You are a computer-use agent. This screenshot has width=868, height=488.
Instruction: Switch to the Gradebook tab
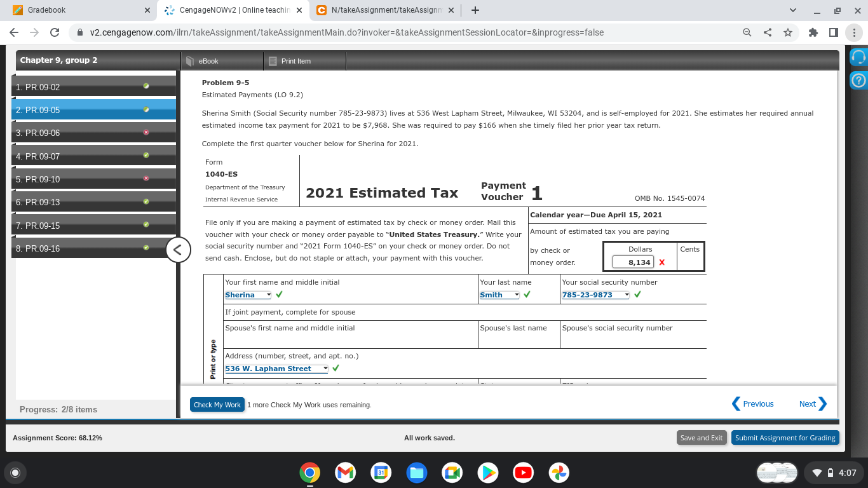click(x=80, y=10)
